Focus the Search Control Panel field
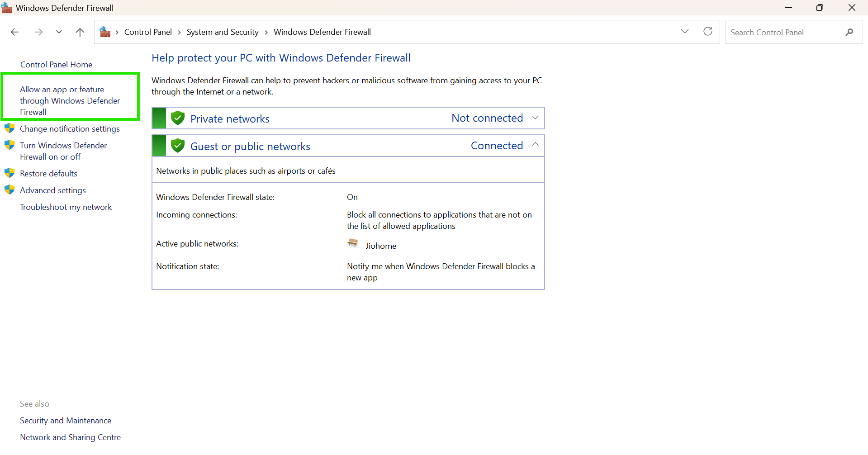Image resolution: width=868 pixels, height=455 pixels. click(x=794, y=32)
